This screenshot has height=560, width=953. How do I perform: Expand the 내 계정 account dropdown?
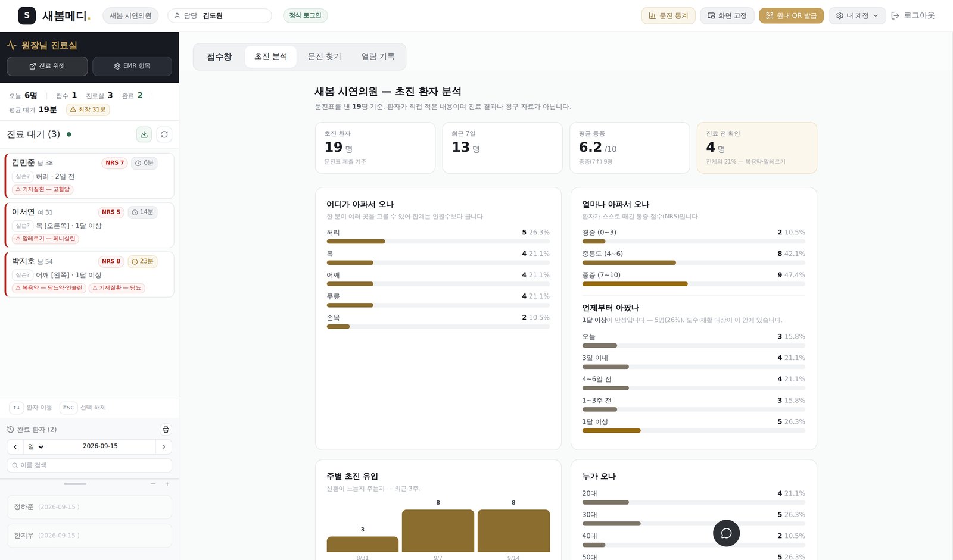point(857,16)
